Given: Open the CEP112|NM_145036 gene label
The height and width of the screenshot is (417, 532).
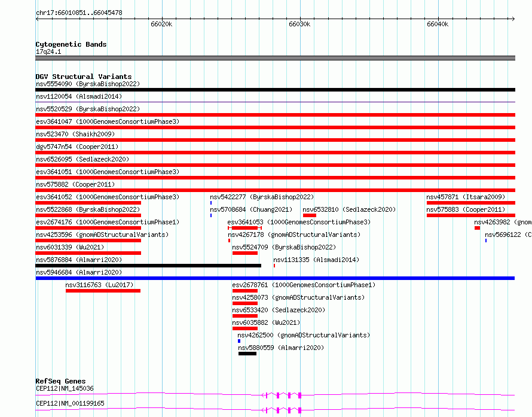Looking at the screenshot, I should (x=65, y=388).
